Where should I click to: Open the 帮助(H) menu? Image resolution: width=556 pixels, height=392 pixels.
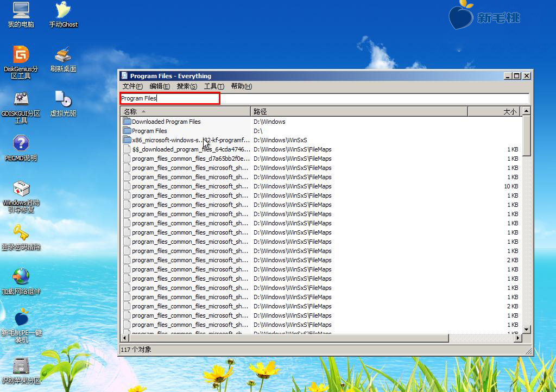pyautogui.click(x=241, y=86)
